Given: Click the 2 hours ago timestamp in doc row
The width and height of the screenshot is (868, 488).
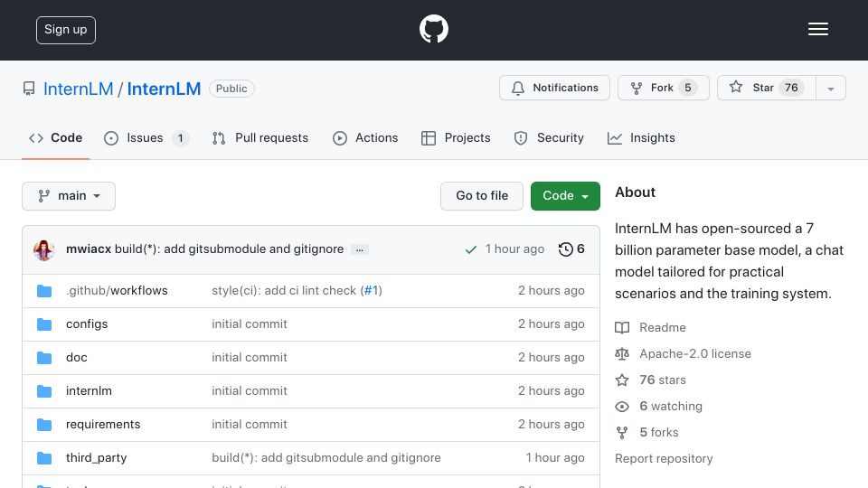Looking at the screenshot, I should point(552,358).
